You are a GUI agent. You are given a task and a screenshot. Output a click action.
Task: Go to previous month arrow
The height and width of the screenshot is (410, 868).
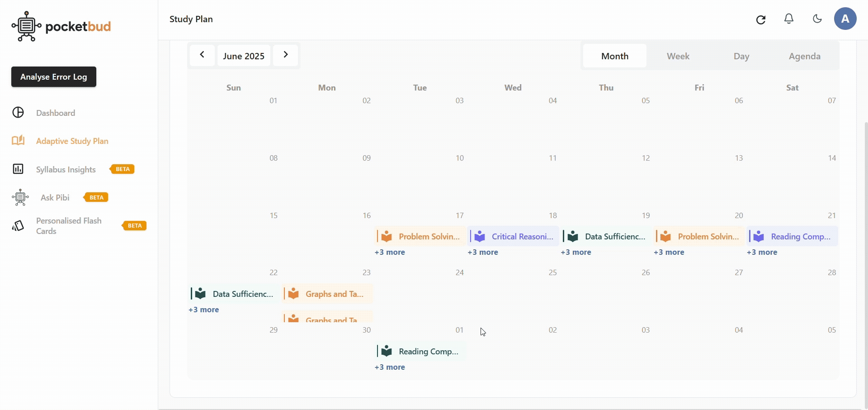point(202,55)
